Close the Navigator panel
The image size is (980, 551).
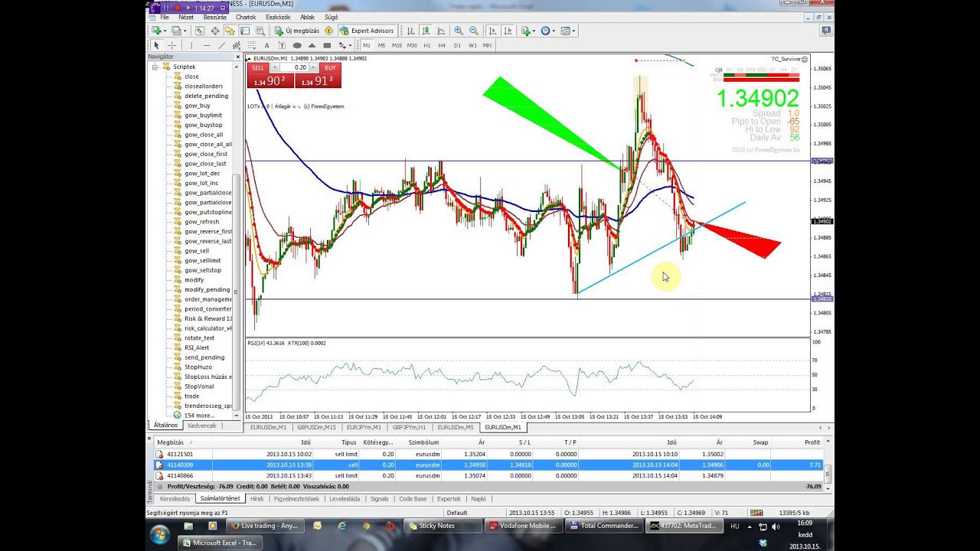pyautogui.click(x=238, y=57)
